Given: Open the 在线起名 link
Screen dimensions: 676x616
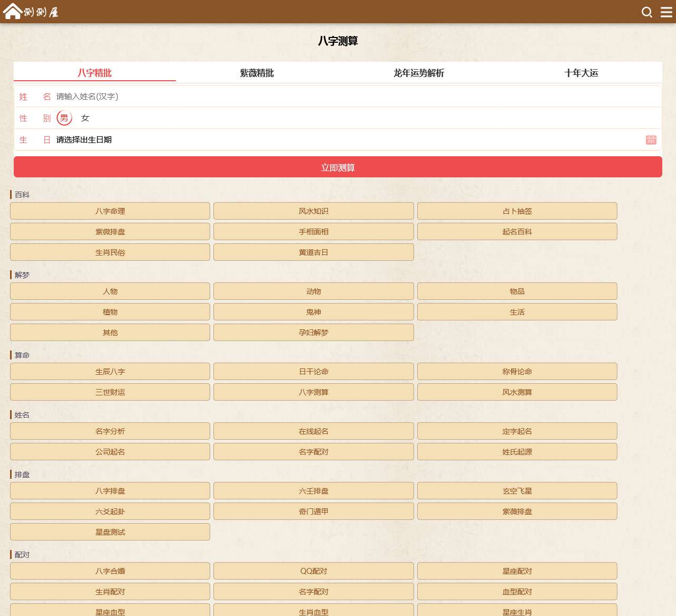Looking at the screenshot, I should coord(314,431).
